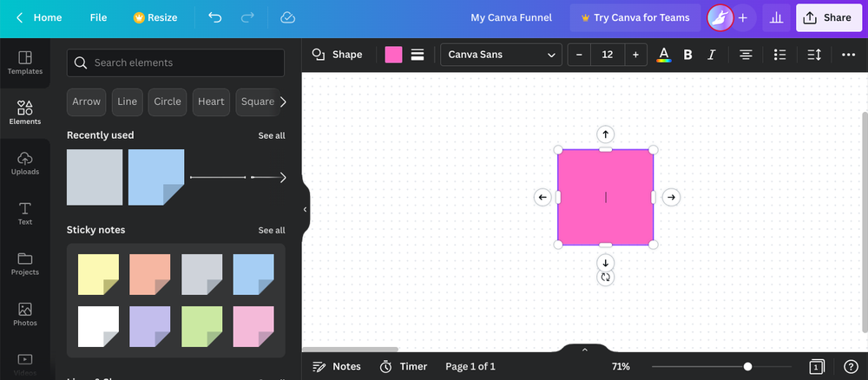This screenshot has height=380, width=868.
Task: Open the Shape options
Action: coord(337,54)
